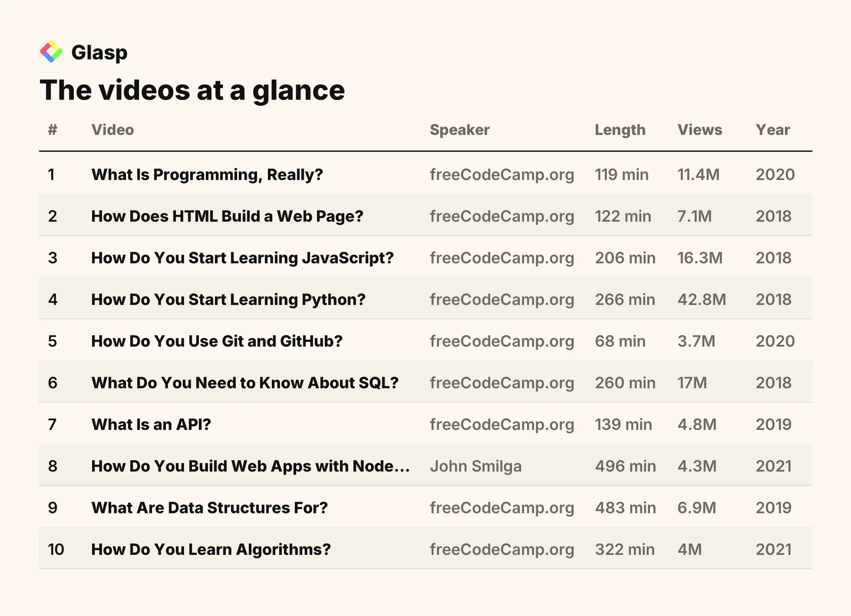851x616 pixels.
Task: Select 'How Do You Use Git and GitHub?'
Action: (x=217, y=341)
